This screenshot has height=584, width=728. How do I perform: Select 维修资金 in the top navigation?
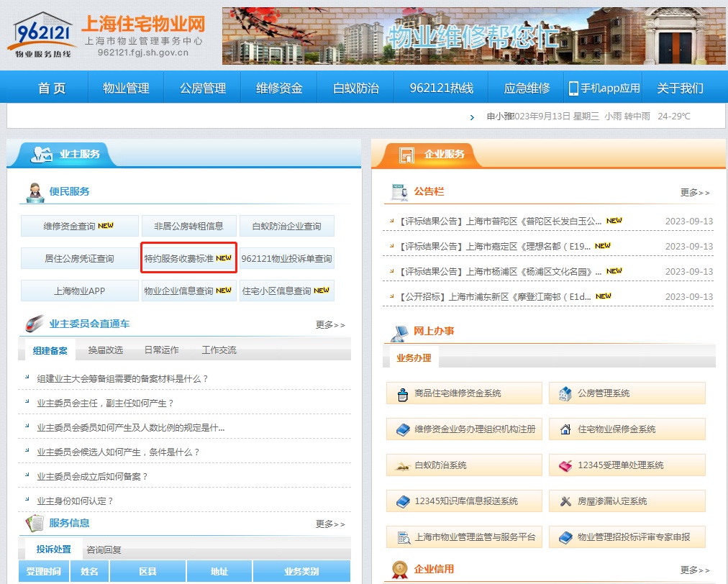278,86
